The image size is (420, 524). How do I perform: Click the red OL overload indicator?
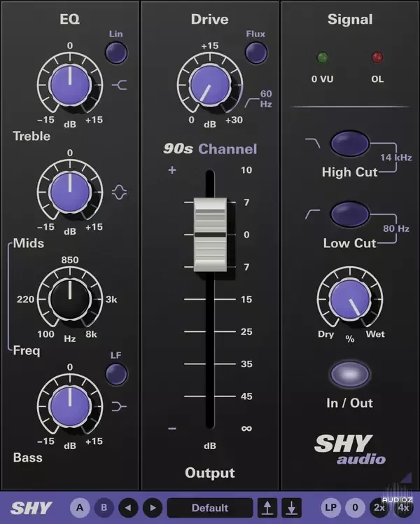coord(377,57)
